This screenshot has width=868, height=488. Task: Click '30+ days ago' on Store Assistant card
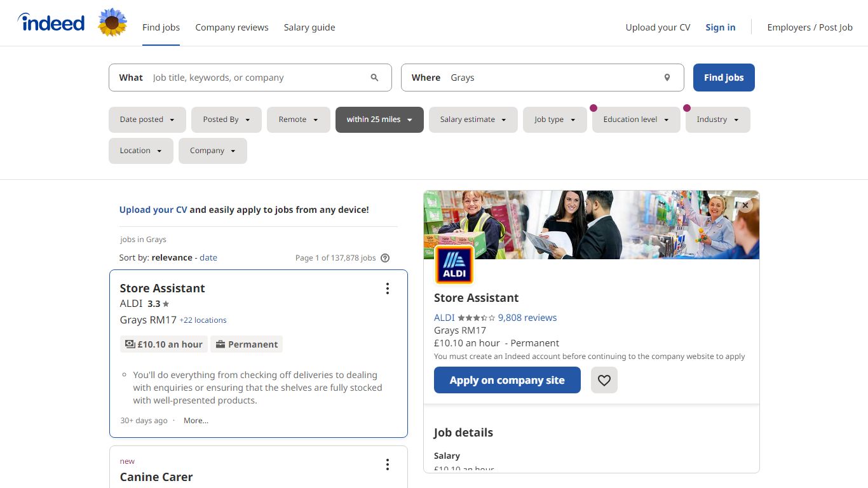(144, 421)
